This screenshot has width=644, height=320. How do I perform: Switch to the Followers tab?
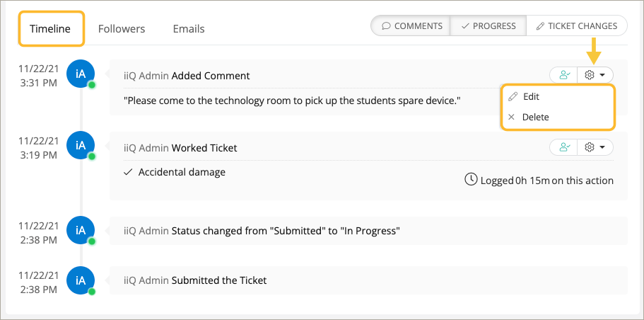[122, 29]
